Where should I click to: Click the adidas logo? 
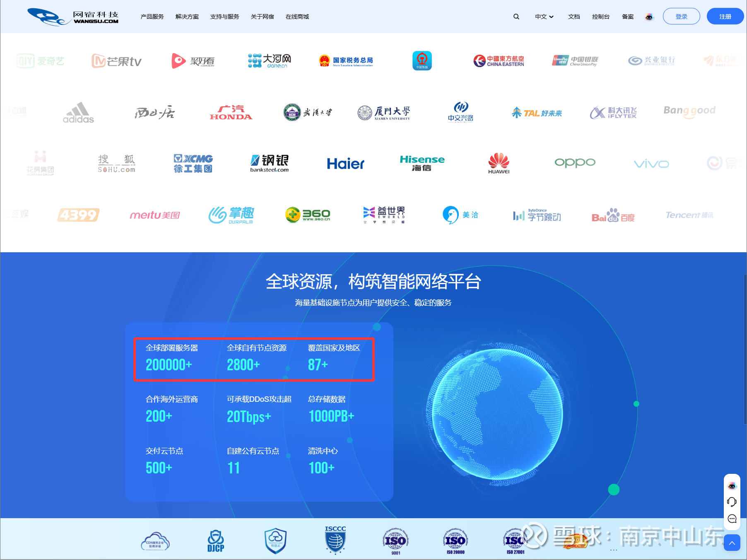click(x=78, y=112)
